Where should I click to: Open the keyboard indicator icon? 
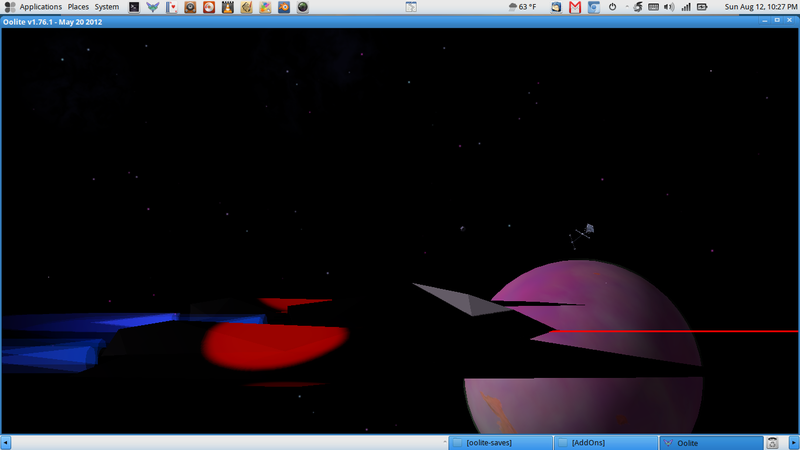pos(653,7)
